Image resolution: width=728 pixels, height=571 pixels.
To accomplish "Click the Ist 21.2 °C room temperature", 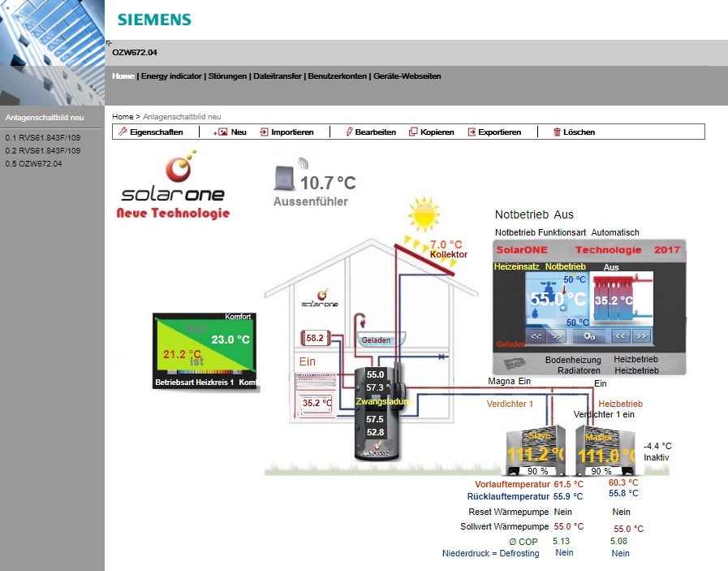I will (x=183, y=355).
